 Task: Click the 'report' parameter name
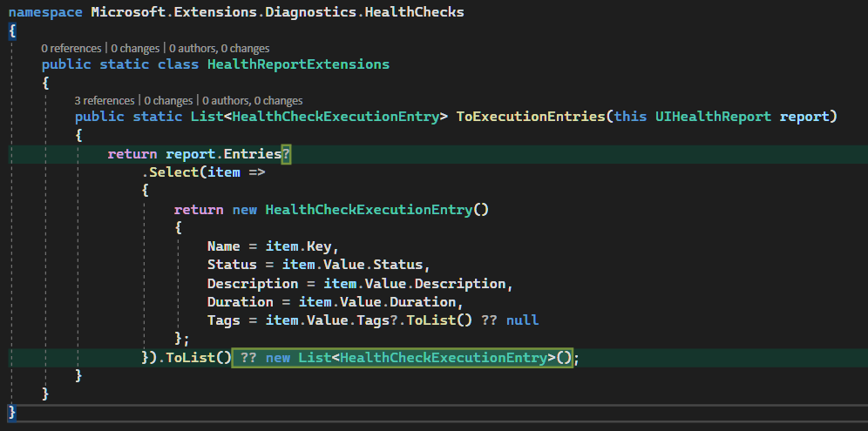coord(804,117)
